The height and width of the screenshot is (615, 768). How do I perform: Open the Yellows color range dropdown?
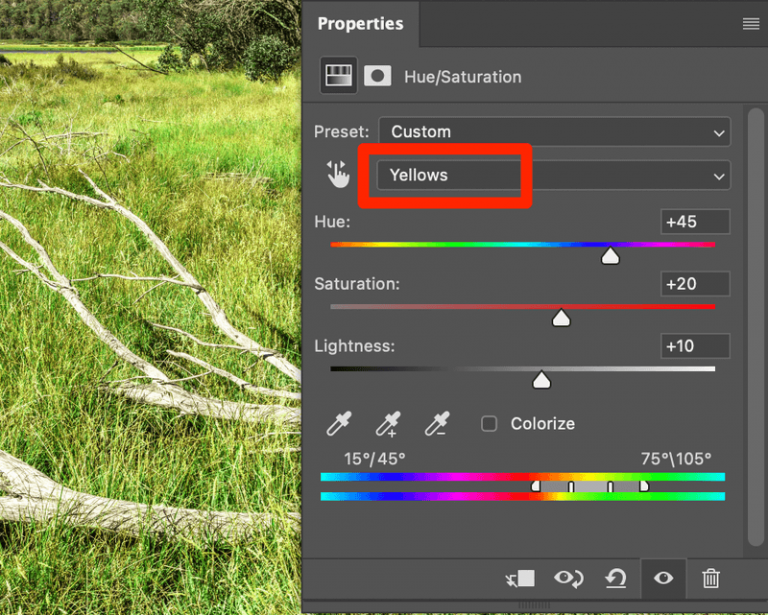(x=552, y=175)
